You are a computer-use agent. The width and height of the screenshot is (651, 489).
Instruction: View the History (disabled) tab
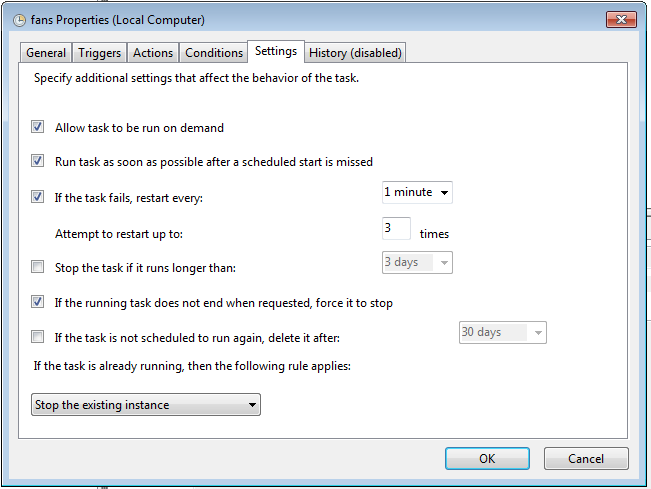pyautogui.click(x=355, y=53)
